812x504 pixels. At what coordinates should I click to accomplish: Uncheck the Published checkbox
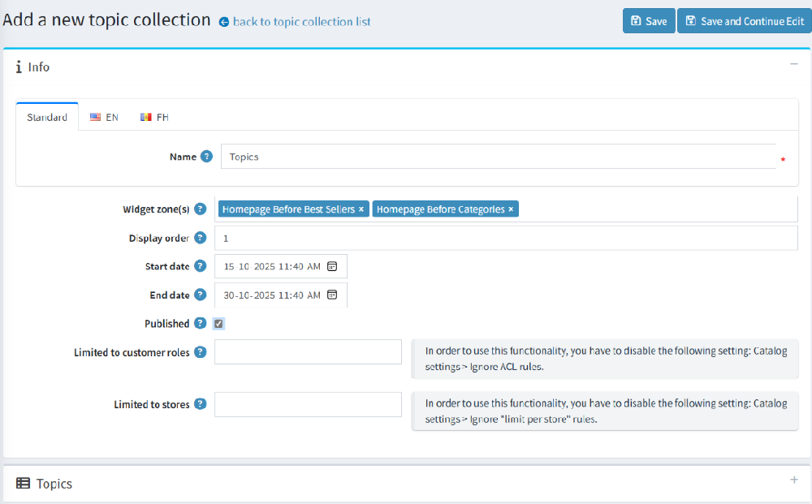(219, 324)
